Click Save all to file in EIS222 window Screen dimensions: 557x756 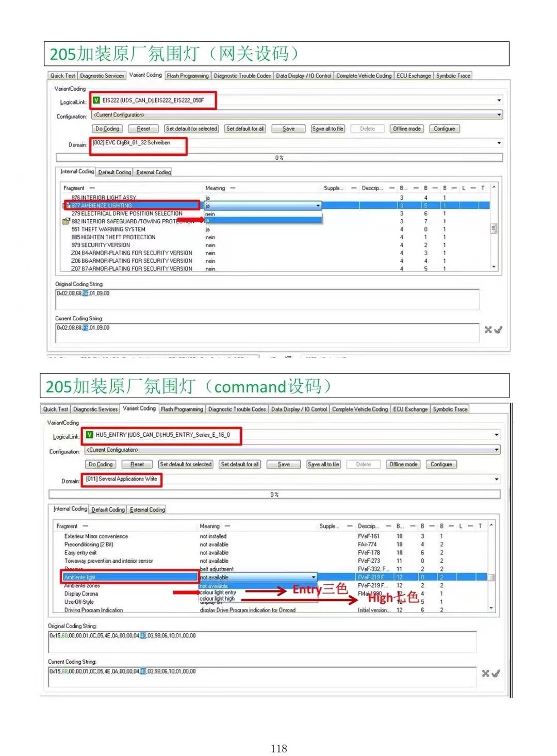327,129
